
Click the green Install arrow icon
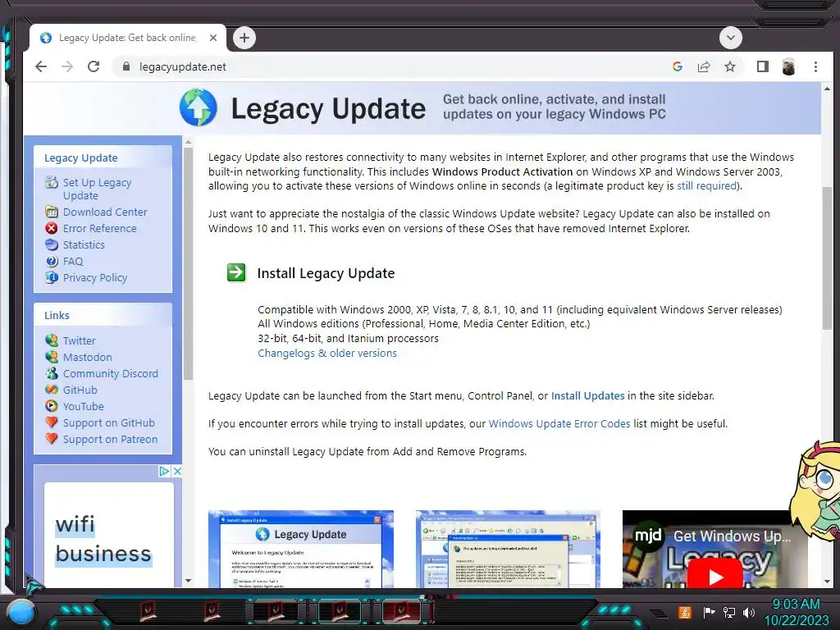point(236,272)
